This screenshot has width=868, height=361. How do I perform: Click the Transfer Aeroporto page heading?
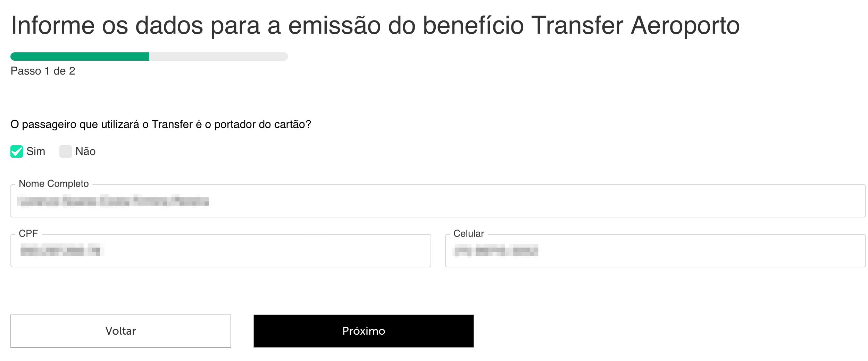[x=375, y=25]
